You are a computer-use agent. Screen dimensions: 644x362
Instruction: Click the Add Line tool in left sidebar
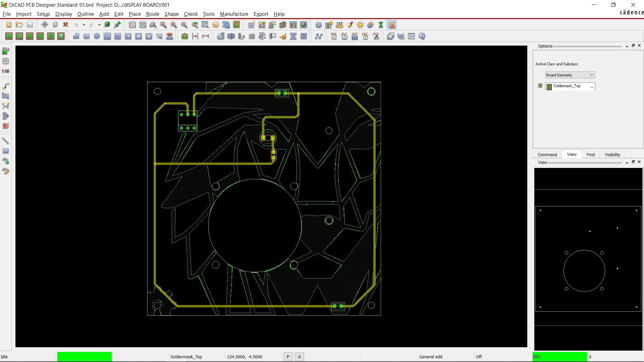pos(6,141)
